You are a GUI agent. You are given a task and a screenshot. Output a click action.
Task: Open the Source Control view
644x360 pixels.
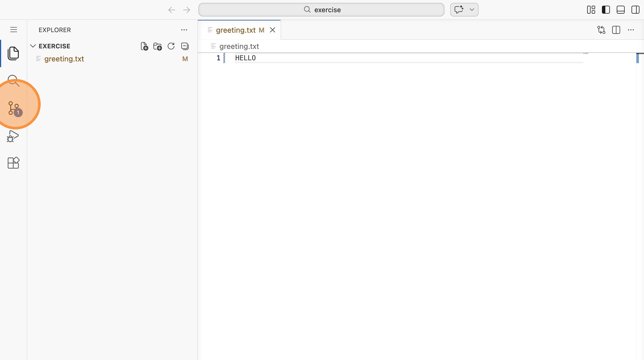(x=14, y=108)
